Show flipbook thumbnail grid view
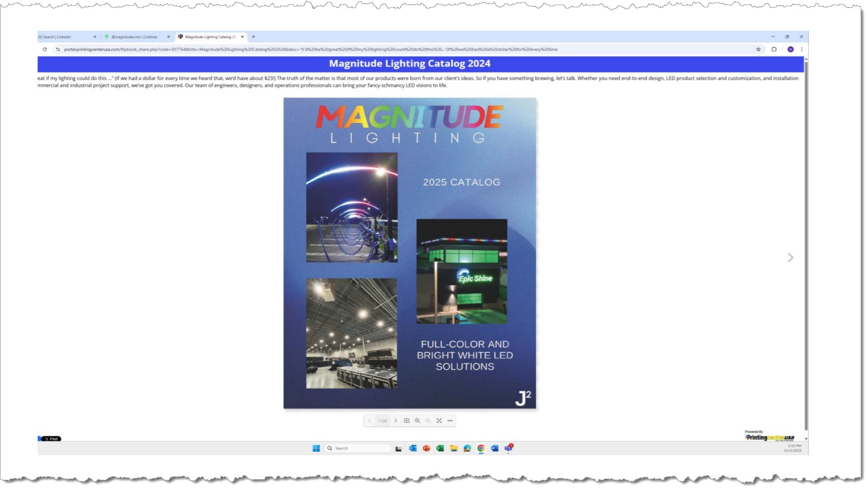868x490 pixels. click(x=407, y=421)
